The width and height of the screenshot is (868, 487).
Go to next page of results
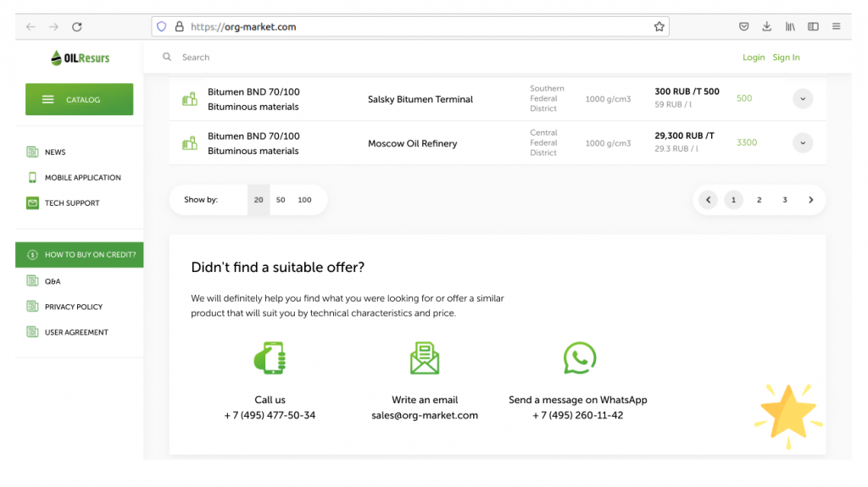click(x=810, y=200)
